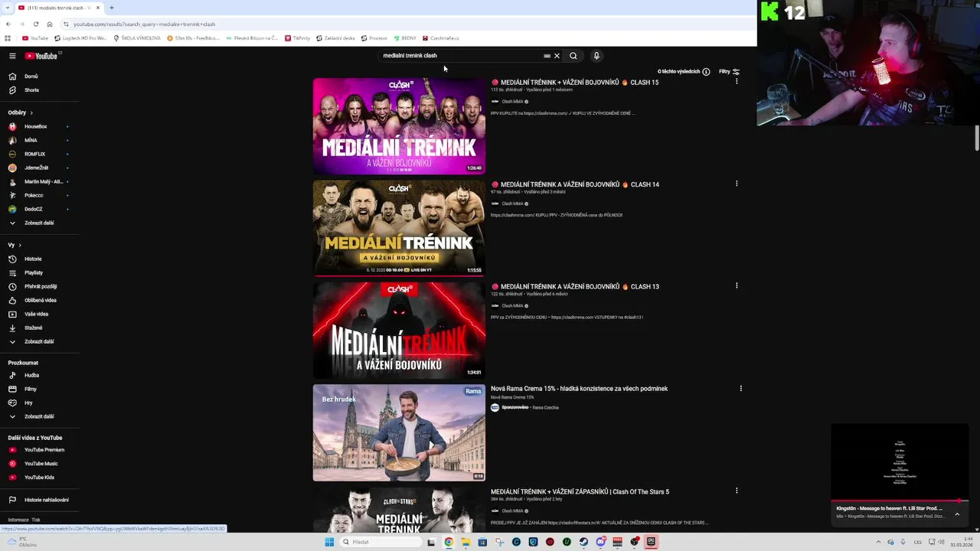Screen dimensions: 980x551
Task: Open Chrome tab search dropdown arrow
Action: [8, 8]
